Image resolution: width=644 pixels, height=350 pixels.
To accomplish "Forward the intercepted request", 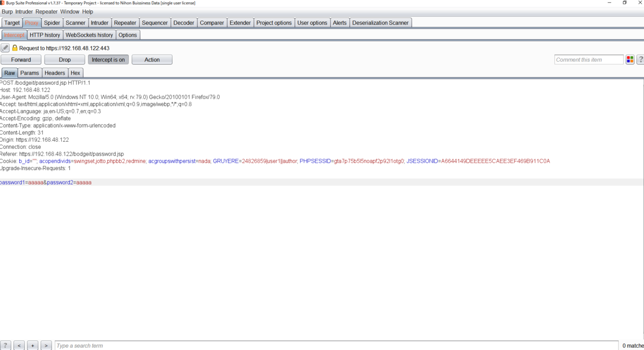I will click(x=21, y=60).
